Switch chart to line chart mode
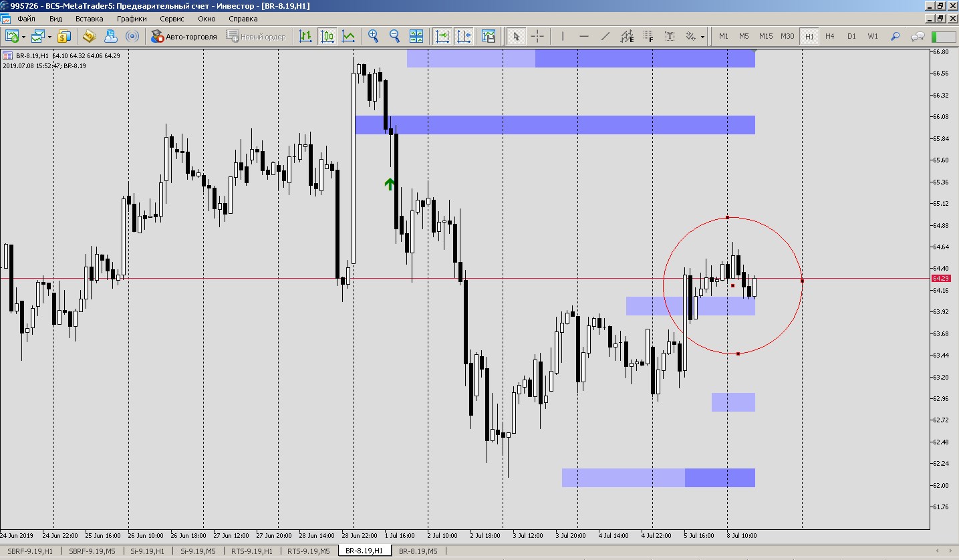Viewport: 959px width, 560px height. click(349, 36)
